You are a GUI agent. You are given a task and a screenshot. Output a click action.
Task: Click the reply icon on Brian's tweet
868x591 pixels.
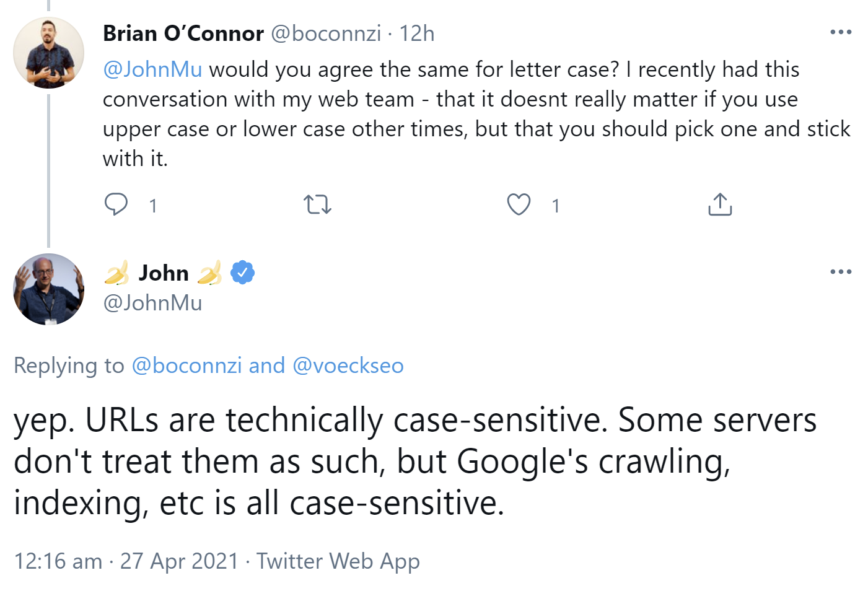[117, 204]
